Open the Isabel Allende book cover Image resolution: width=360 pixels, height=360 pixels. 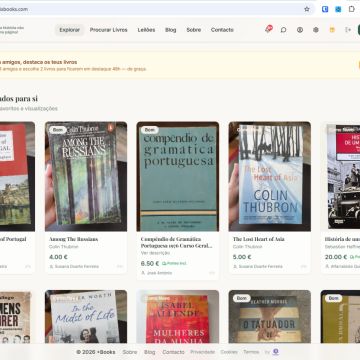point(178,317)
